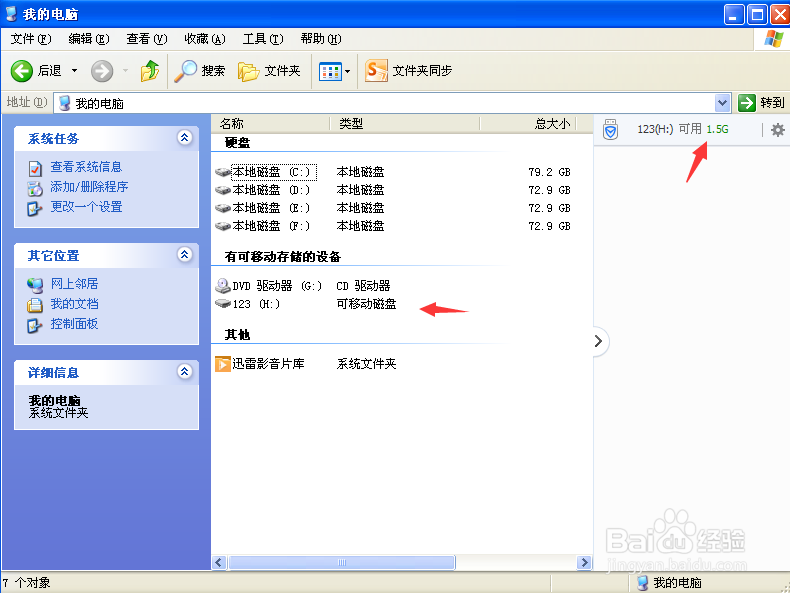Open the 查看(V) menu
This screenshot has height=593, width=790.
[147, 39]
